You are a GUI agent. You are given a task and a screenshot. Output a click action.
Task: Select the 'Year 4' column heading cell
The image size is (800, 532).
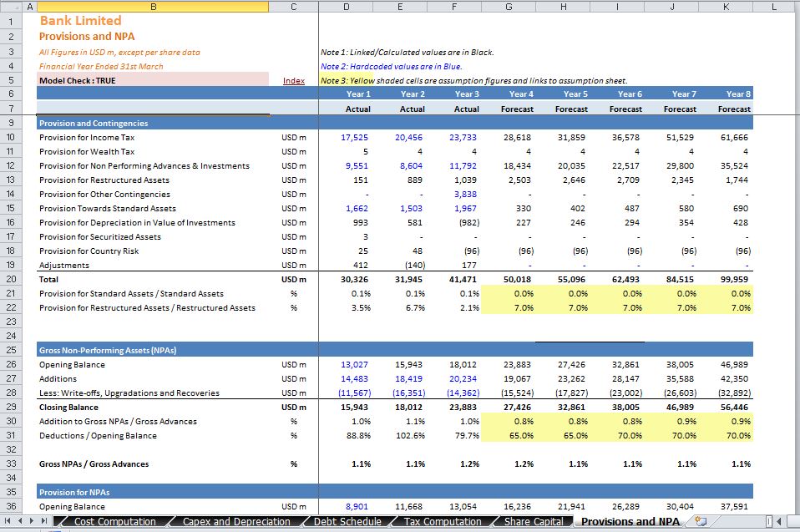click(509, 94)
